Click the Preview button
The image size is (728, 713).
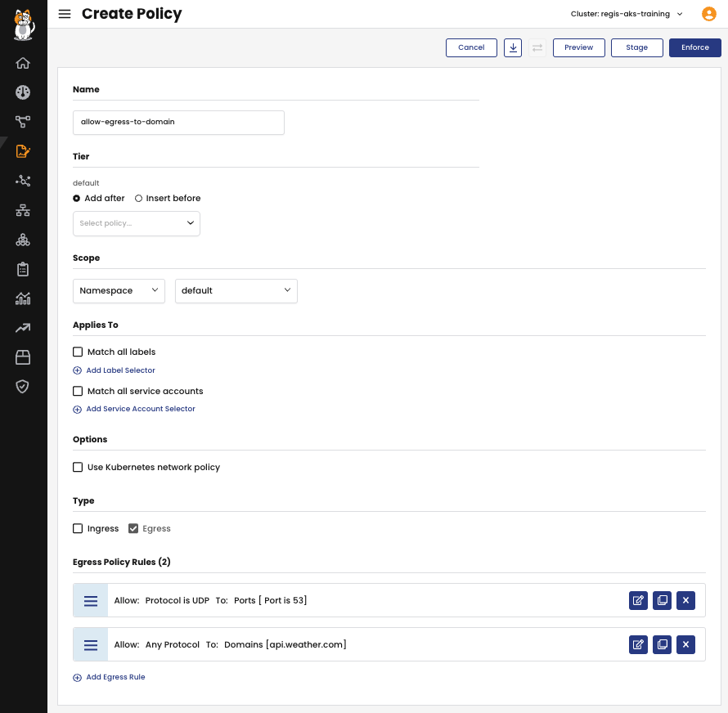(x=579, y=47)
